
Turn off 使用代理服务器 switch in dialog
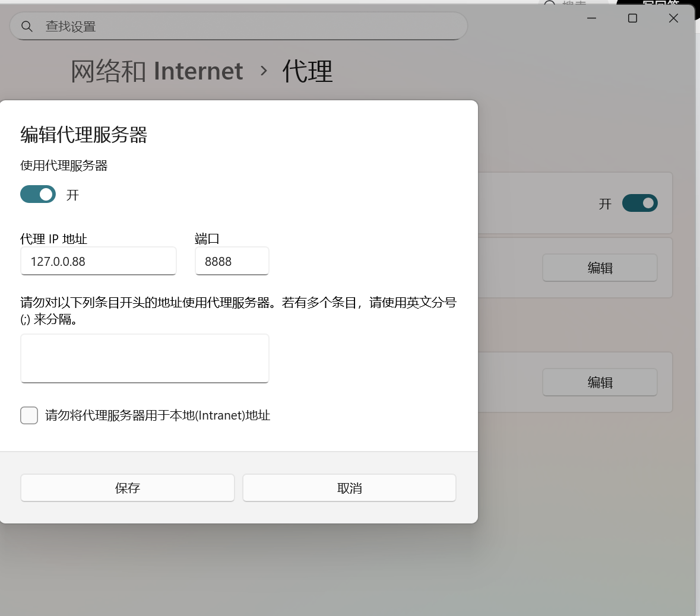tap(38, 194)
